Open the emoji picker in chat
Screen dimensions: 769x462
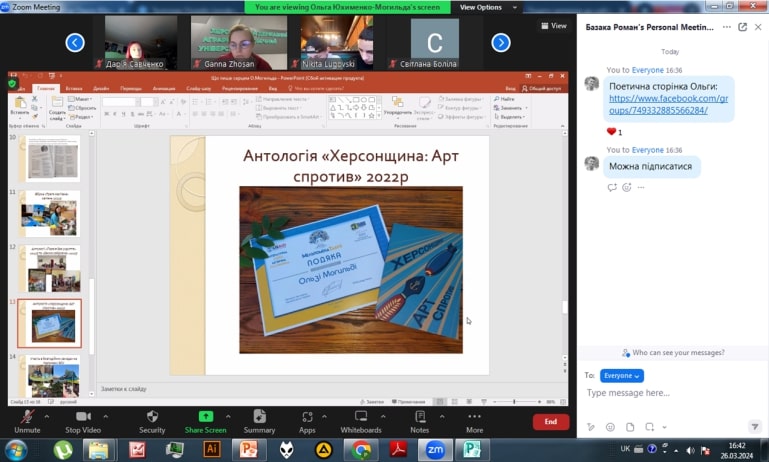tap(610, 427)
